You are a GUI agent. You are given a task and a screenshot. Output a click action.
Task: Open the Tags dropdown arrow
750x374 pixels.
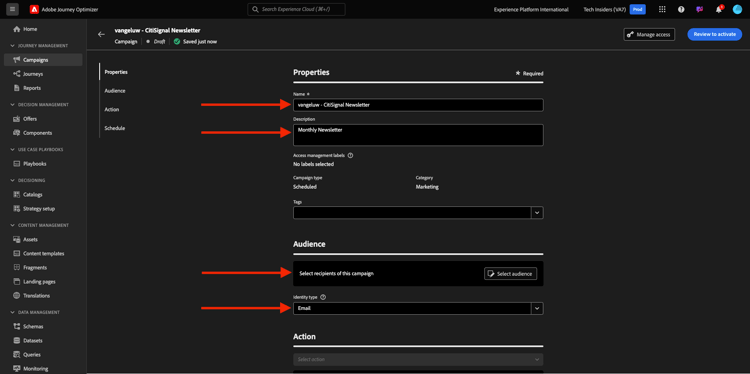coord(537,212)
